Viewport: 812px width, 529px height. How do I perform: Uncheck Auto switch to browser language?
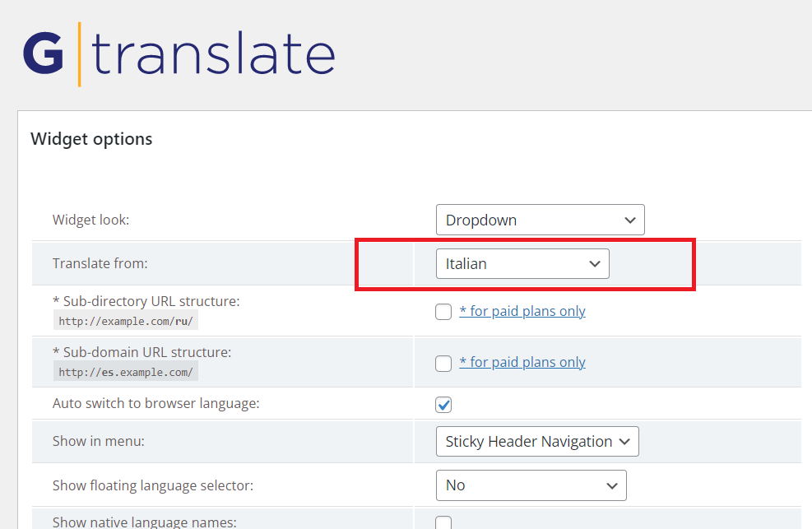pyautogui.click(x=443, y=404)
